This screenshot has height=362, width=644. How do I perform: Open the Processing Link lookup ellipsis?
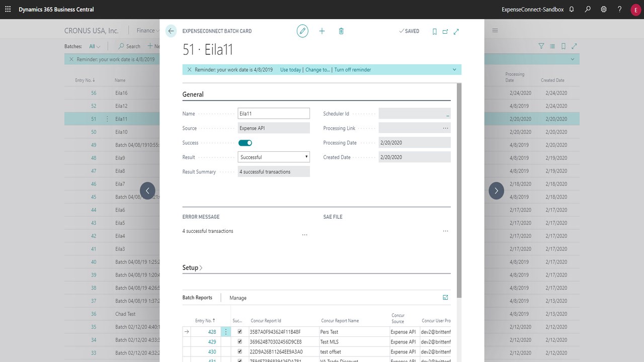pyautogui.click(x=445, y=128)
